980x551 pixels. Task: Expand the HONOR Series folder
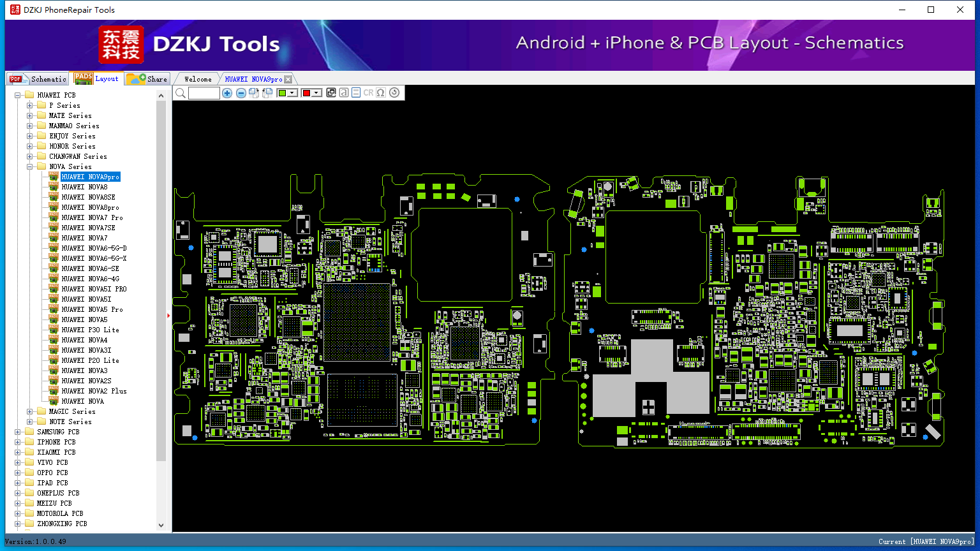(x=30, y=147)
